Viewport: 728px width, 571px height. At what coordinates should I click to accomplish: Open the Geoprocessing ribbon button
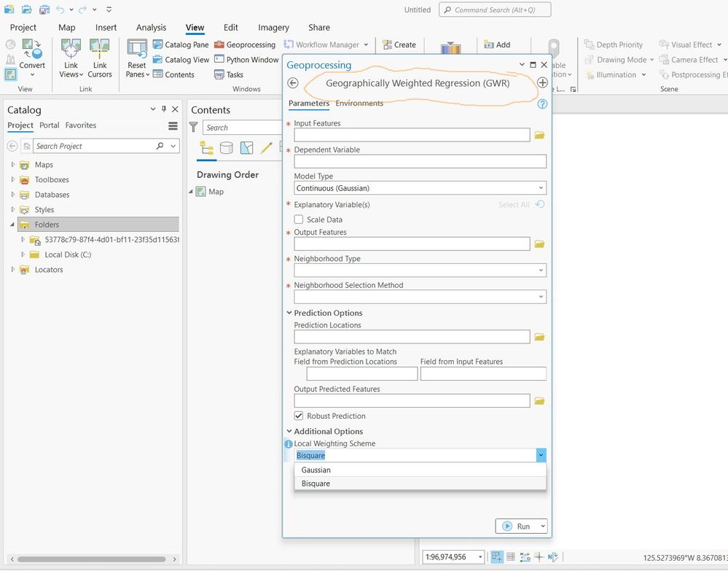(x=245, y=44)
